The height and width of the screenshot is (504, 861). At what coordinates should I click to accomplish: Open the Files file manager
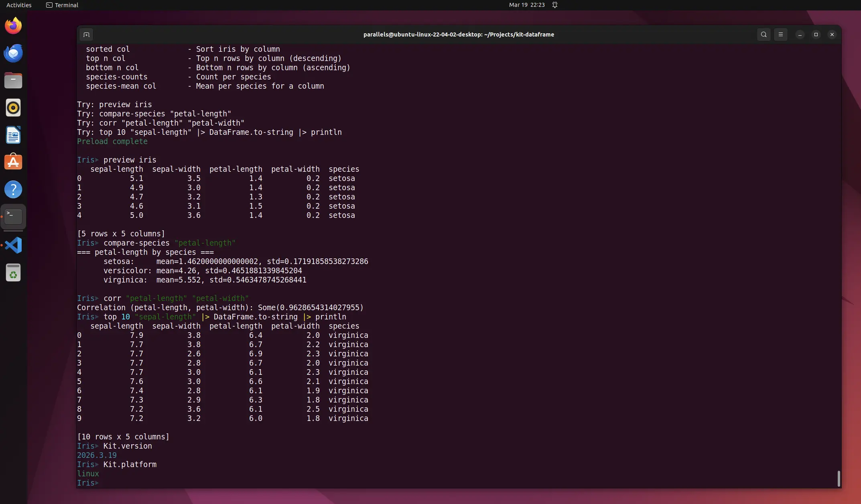click(13, 80)
